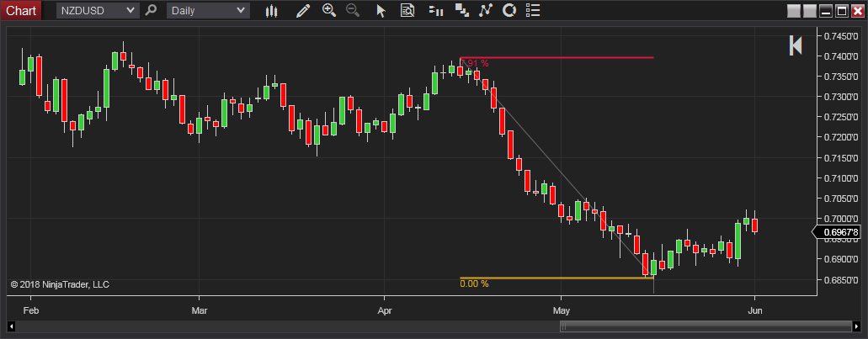Screen dimensions: 868x339
Task: Expand the Daily interval dropdown
Action: click(242, 11)
